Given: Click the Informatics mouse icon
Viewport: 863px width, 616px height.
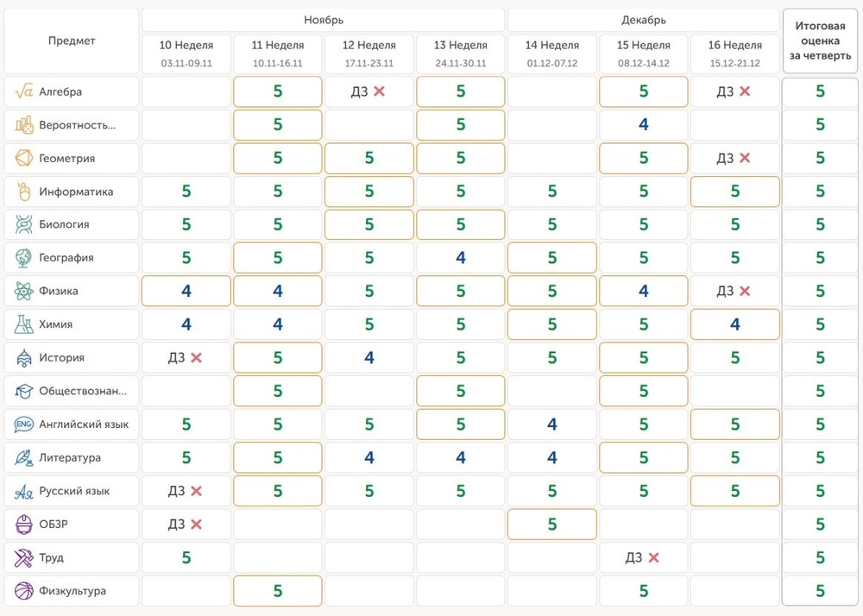Looking at the screenshot, I should coord(23,192).
